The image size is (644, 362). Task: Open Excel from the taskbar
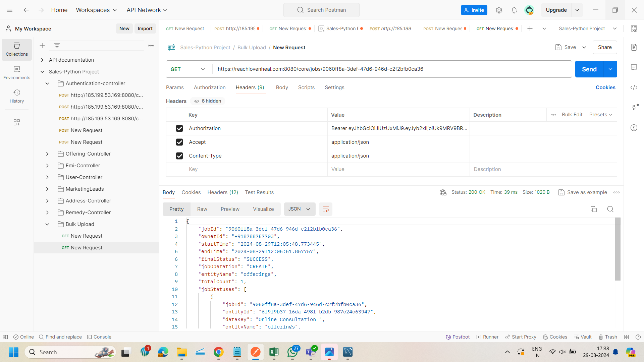(274, 352)
